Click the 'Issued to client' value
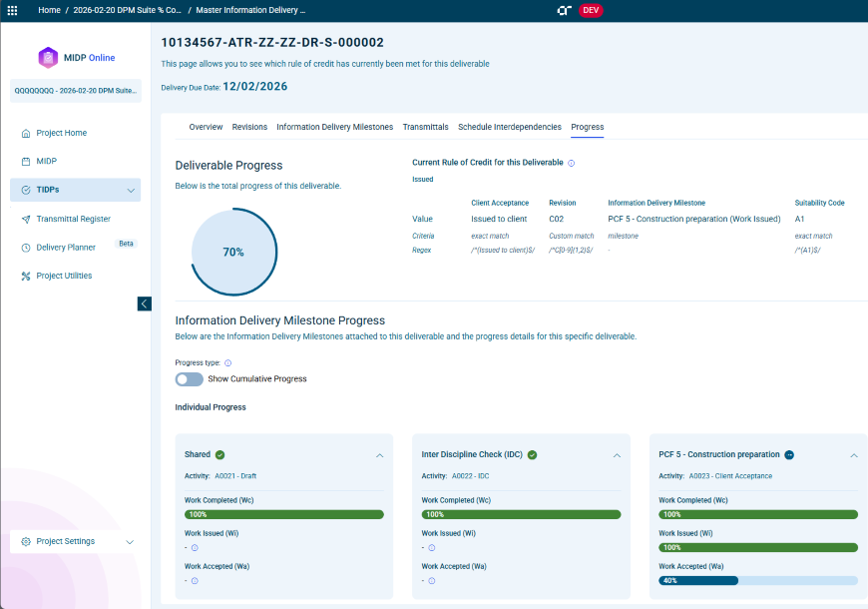This screenshot has width=868, height=609. tap(499, 220)
